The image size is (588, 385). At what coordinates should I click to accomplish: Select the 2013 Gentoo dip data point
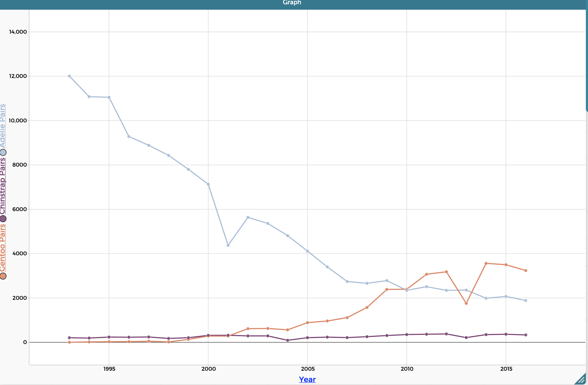(466, 303)
